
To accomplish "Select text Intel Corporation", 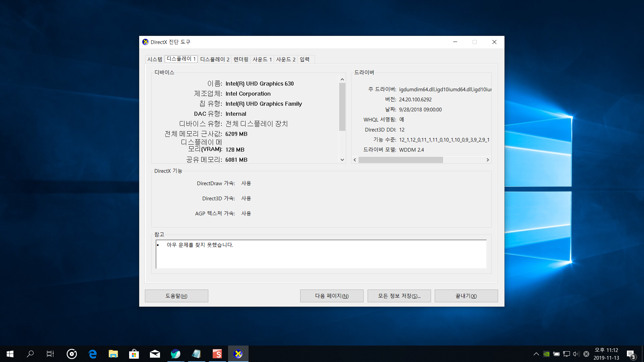I will (x=248, y=94).
